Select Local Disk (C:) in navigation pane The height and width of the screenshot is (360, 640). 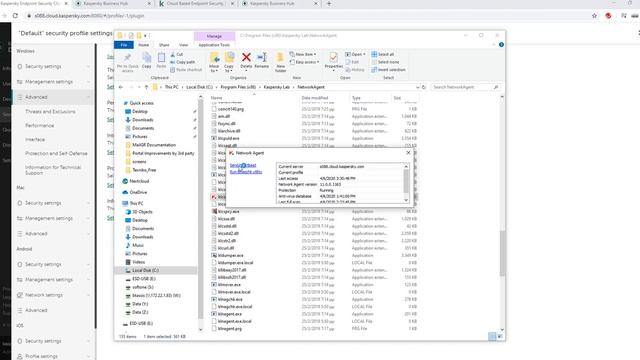tap(145, 270)
